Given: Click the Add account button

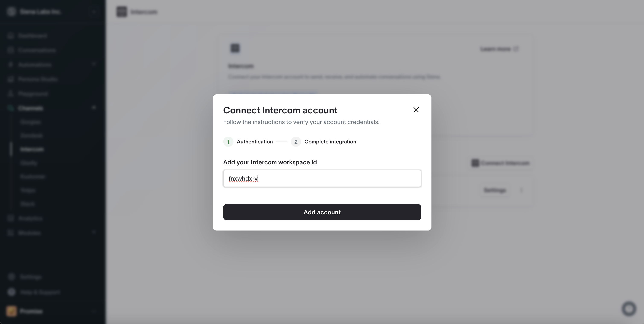Looking at the screenshot, I should pos(322,212).
